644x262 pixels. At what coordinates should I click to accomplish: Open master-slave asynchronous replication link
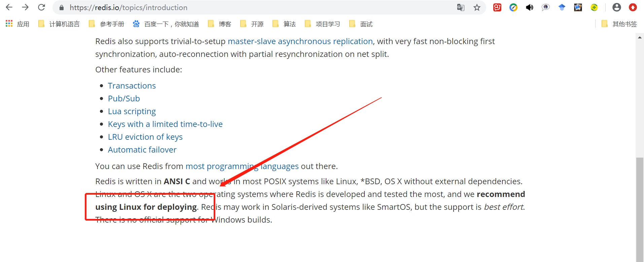pyautogui.click(x=300, y=41)
